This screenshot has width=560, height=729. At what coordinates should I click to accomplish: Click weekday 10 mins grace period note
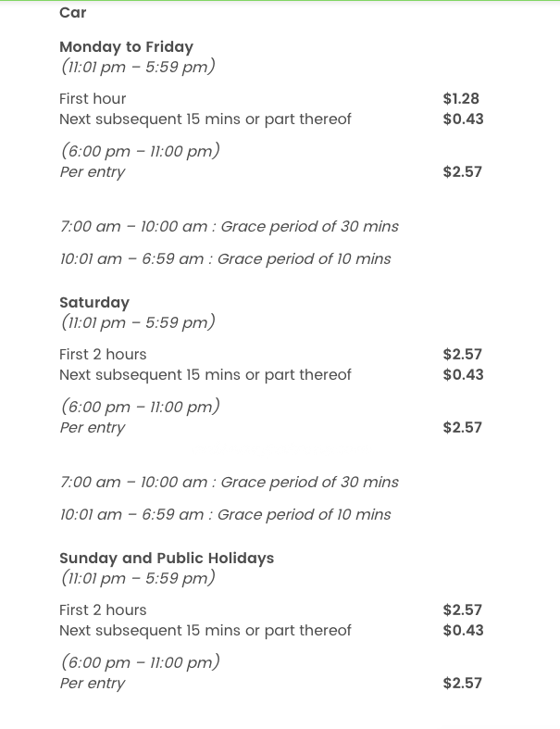(x=225, y=258)
